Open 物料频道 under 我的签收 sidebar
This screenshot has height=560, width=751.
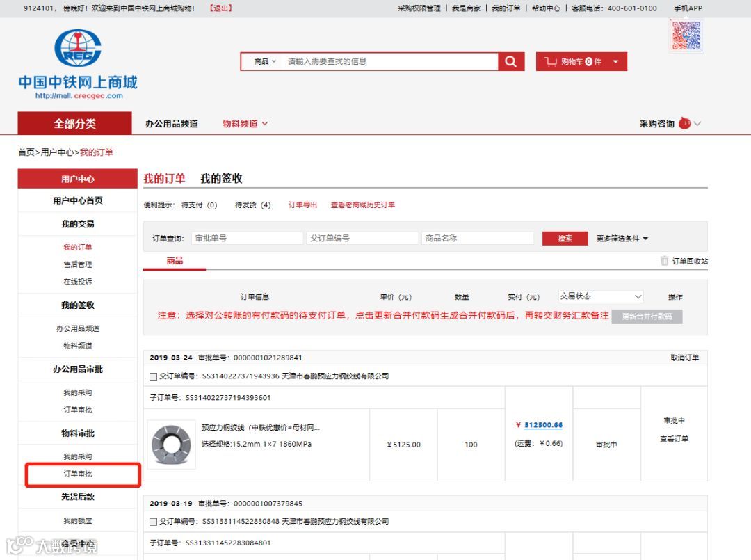point(78,346)
